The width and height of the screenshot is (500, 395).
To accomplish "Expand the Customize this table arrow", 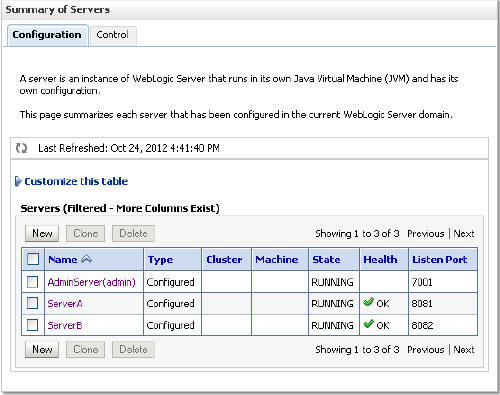I will [18, 181].
